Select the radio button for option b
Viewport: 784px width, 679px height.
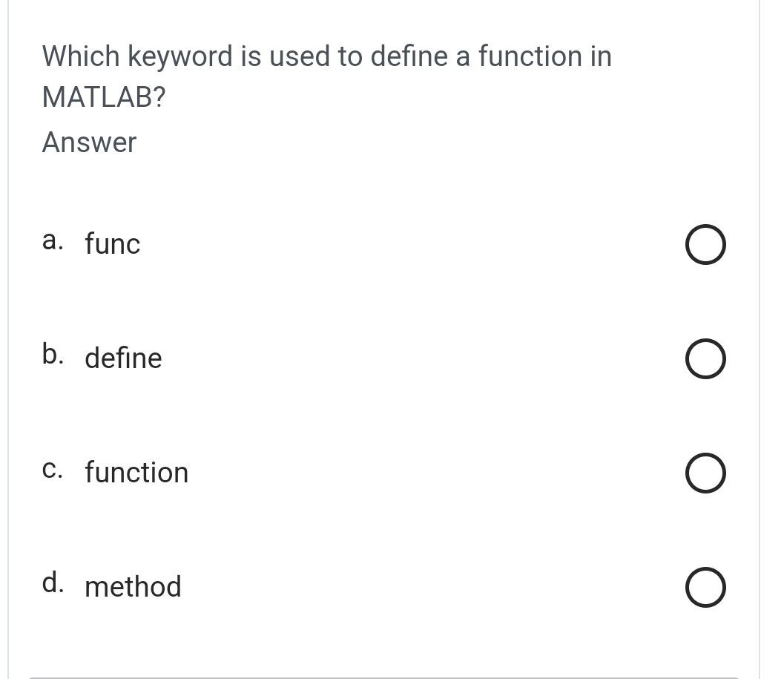(x=705, y=358)
